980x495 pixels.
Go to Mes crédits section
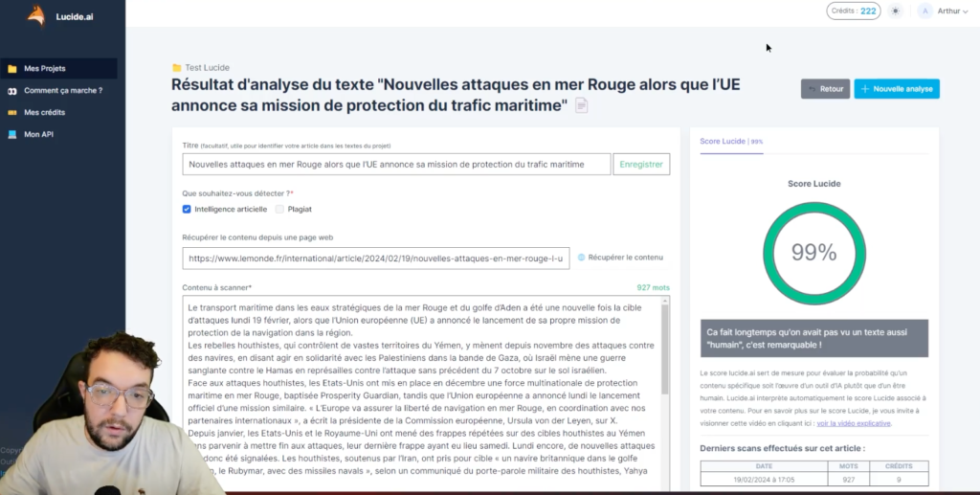click(x=44, y=113)
